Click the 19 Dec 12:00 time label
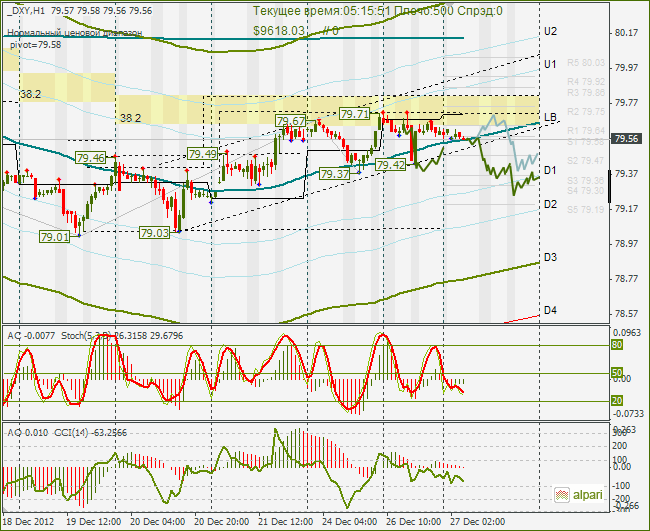The height and width of the screenshot is (531, 650). coord(94,521)
